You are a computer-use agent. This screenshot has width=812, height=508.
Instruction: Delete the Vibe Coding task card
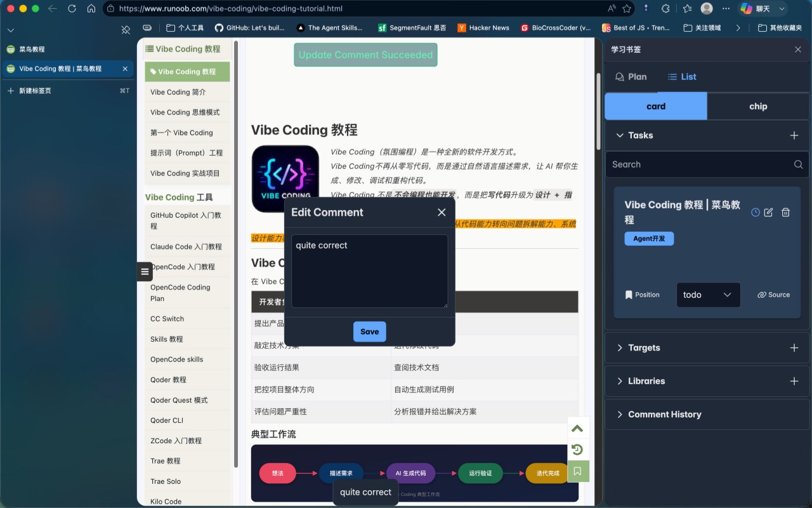pyautogui.click(x=785, y=212)
